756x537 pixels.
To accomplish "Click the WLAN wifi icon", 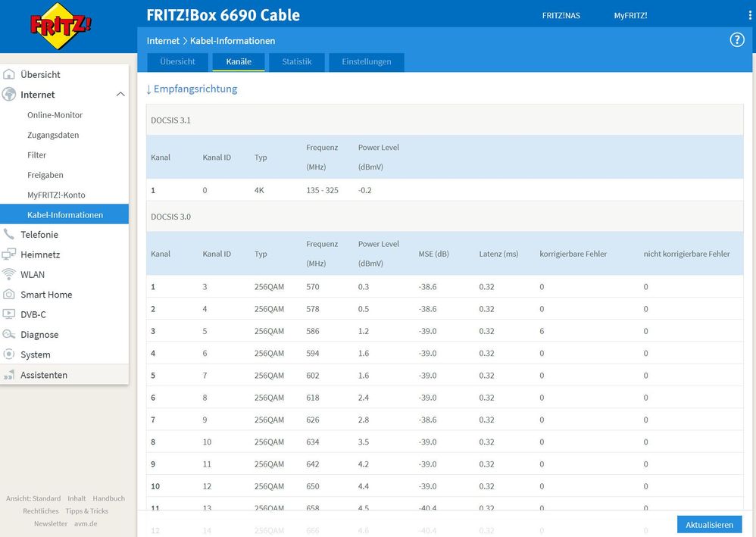I will click(x=9, y=275).
